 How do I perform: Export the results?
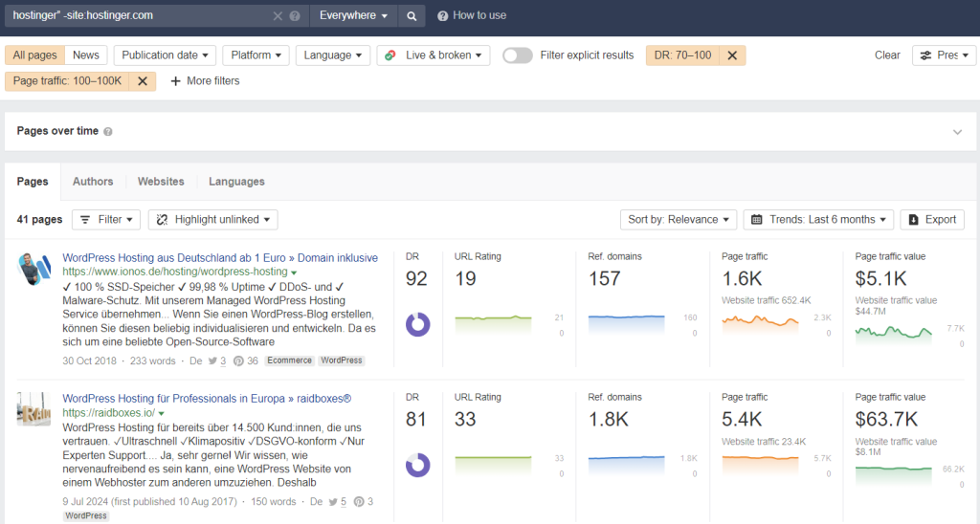pyautogui.click(x=932, y=219)
